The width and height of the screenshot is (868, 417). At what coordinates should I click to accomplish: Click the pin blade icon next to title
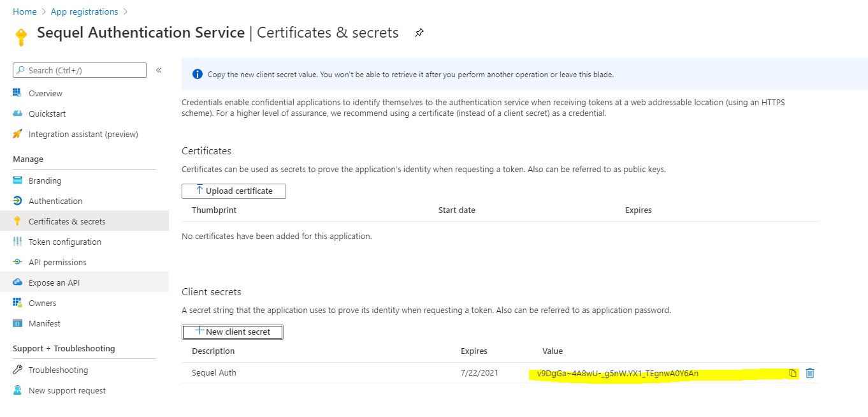419,33
